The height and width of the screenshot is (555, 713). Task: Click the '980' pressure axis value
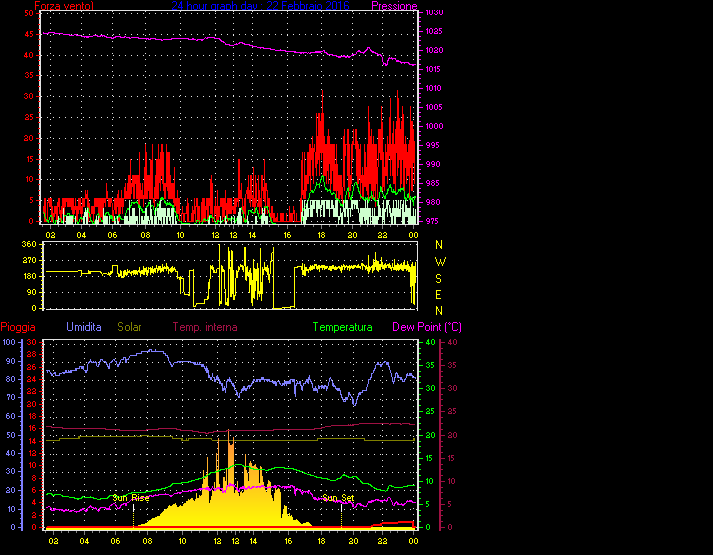coord(433,202)
